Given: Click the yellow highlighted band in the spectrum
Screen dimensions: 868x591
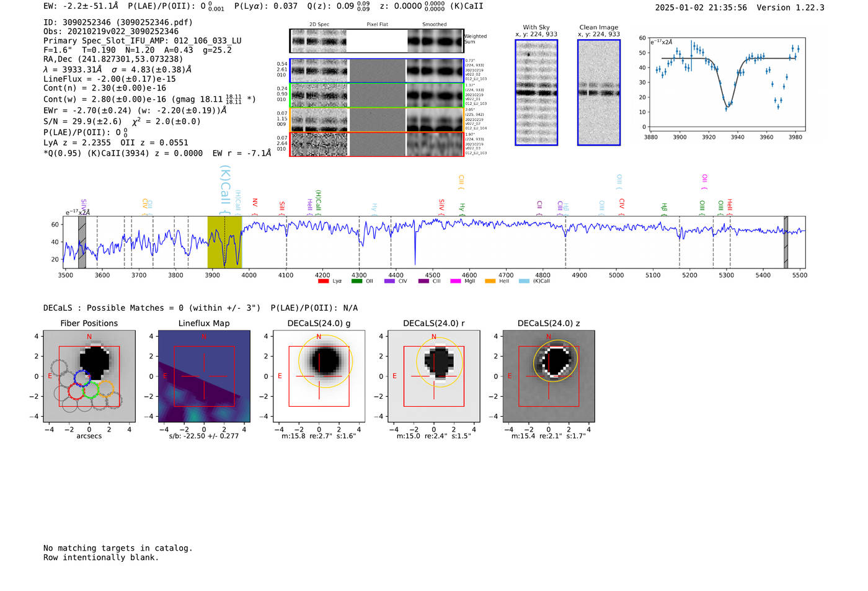Looking at the screenshot, I should coord(224,242).
